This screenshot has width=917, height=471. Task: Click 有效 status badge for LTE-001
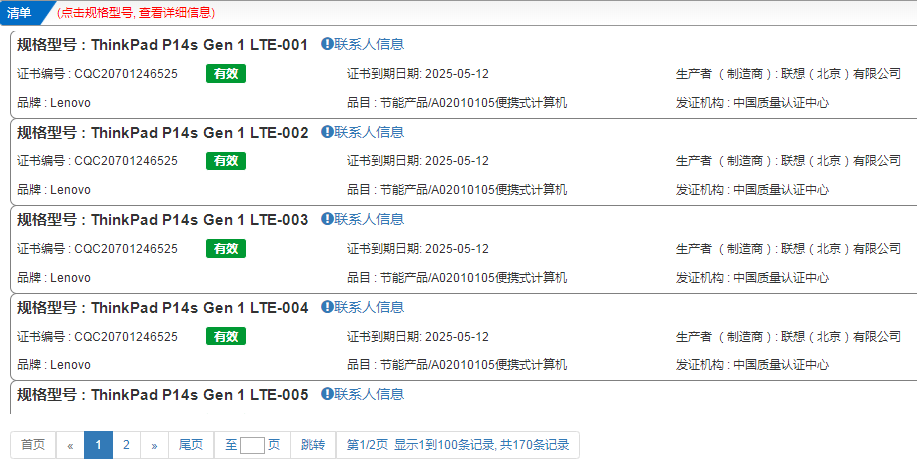(x=226, y=74)
